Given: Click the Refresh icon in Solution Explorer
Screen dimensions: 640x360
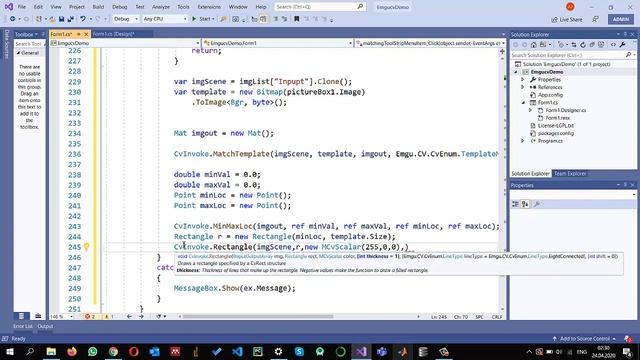Looking at the screenshot, I should point(583,44).
